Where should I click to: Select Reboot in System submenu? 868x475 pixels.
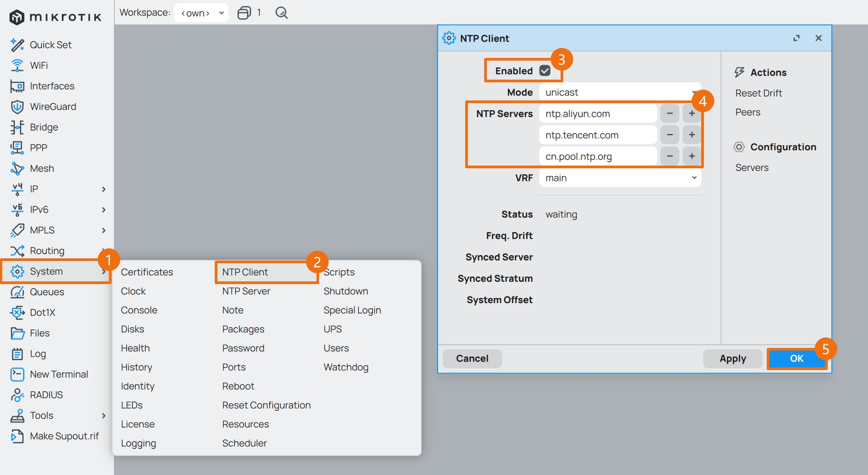click(x=238, y=386)
